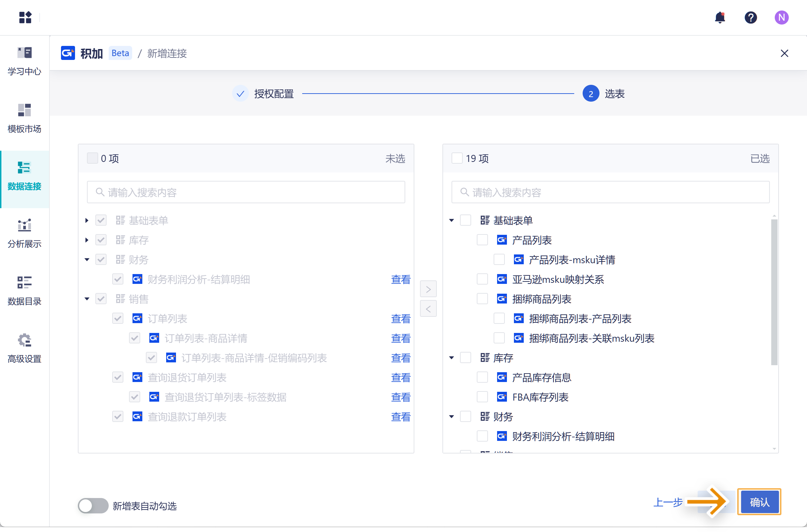Screen dimensions: 807x532
Task: Collapse the 销售 group in left panel
Action: (87, 299)
